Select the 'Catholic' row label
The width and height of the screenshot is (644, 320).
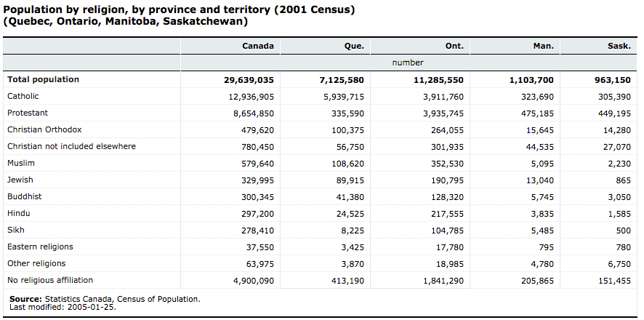point(23,96)
